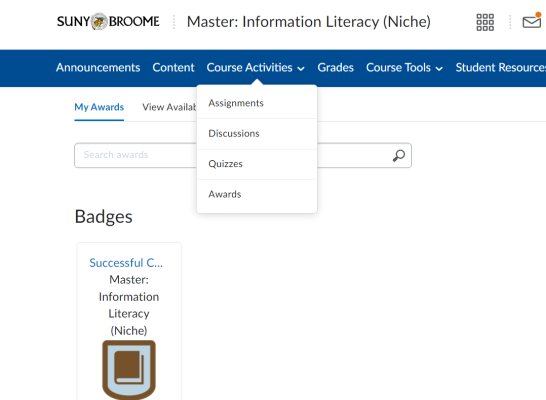Open Grades from the navigation bar

coord(335,68)
